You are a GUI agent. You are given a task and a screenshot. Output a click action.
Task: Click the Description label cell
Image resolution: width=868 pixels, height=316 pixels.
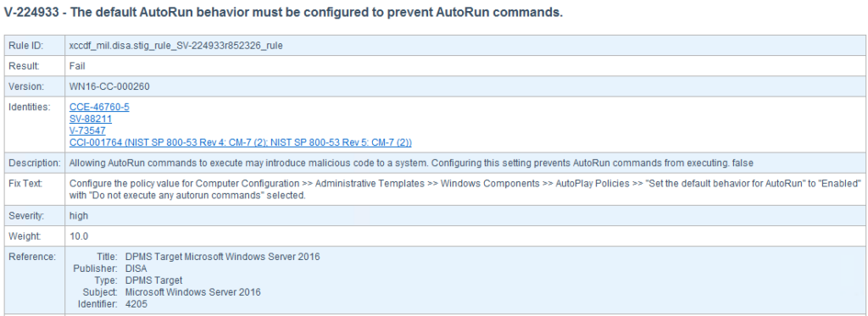[x=34, y=164]
